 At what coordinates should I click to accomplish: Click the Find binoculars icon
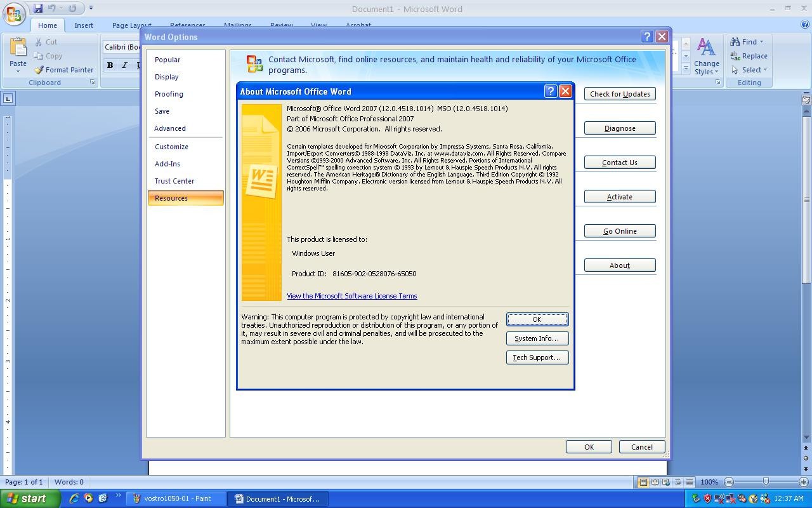coord(735,42)
